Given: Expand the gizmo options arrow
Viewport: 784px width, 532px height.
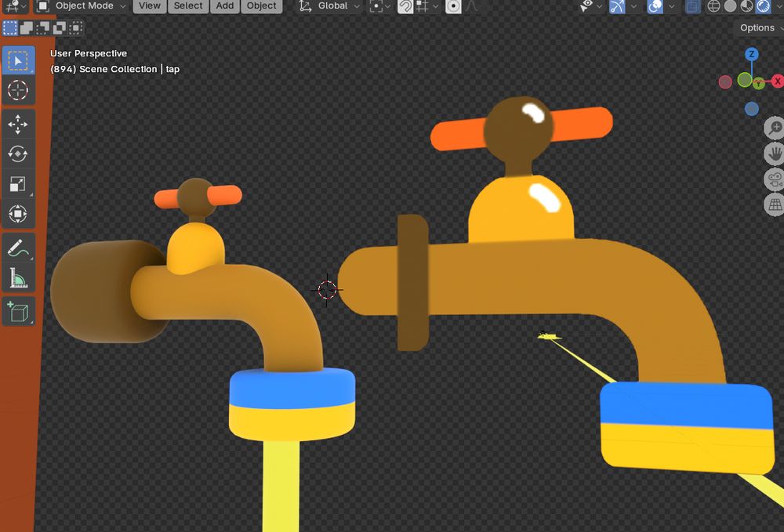Looking at the screenshot, I should [634, 6].
